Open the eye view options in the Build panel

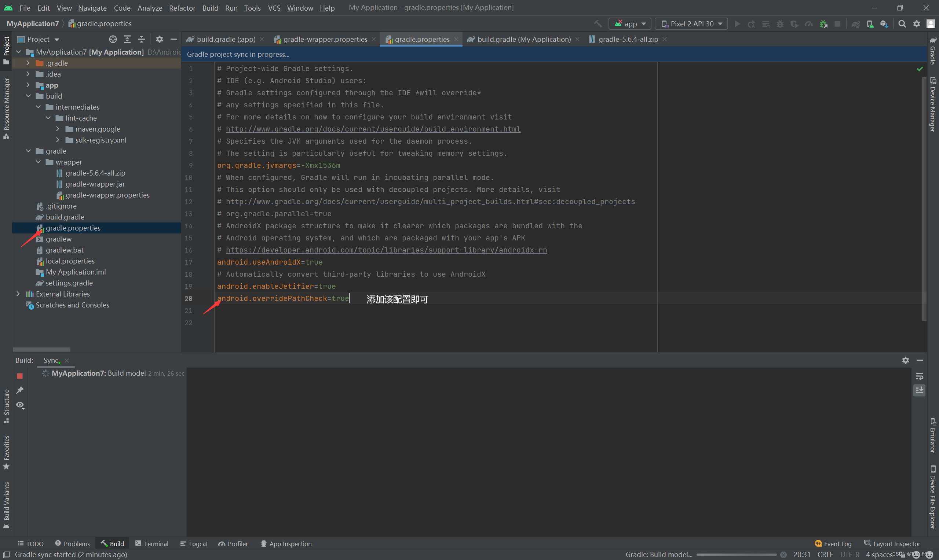pos(20,405)
